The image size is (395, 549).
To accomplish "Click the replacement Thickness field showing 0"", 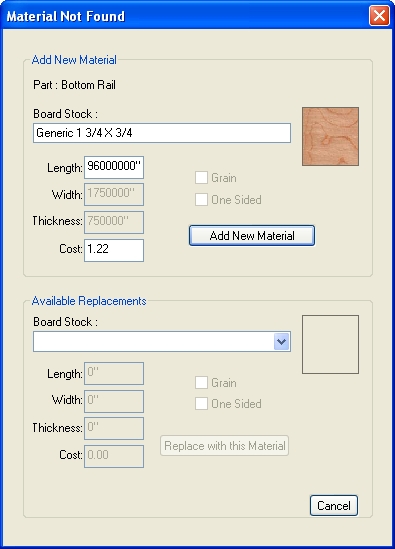I will pos(114,428).
